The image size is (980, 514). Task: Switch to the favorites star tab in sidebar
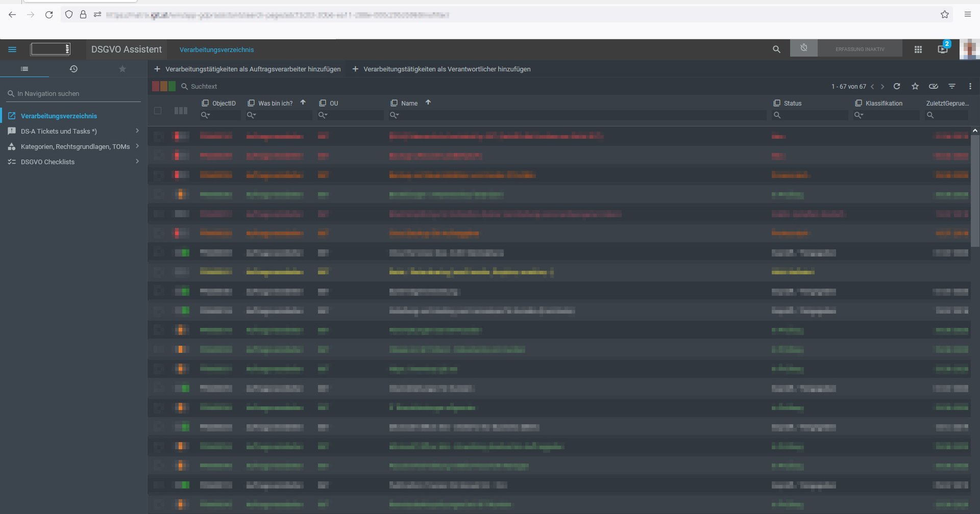click(x=122, y=69)
